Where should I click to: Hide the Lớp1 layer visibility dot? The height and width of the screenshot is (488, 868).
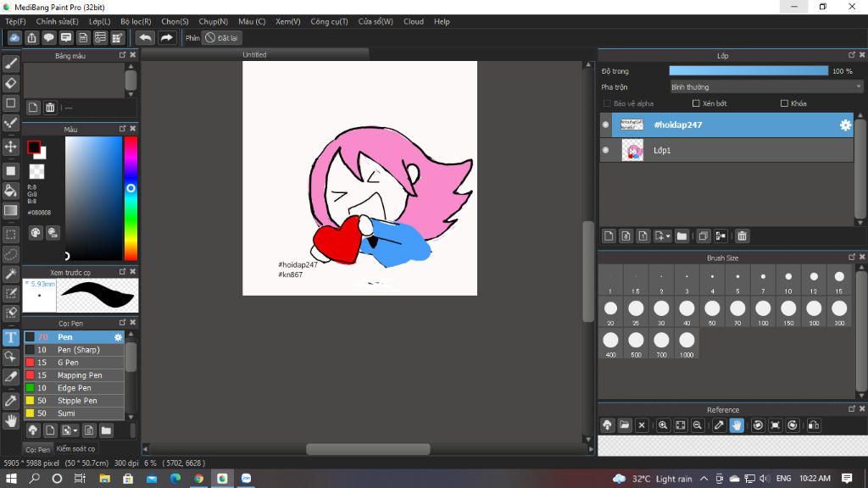(605, 150)
